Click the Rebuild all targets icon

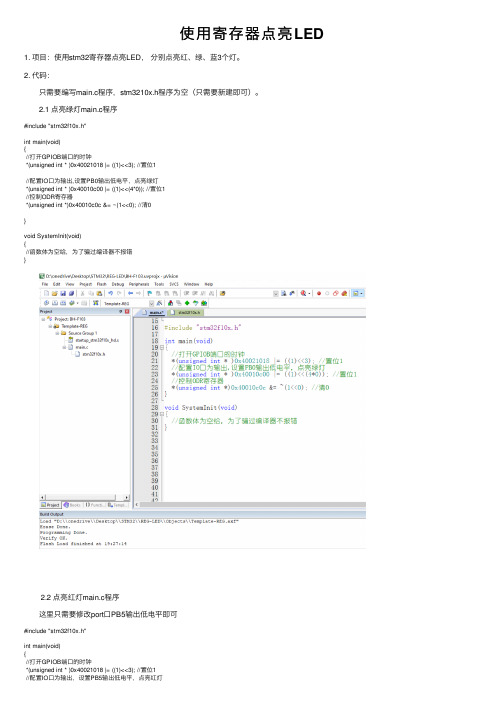pyautogui.click(x=63, y=303)
